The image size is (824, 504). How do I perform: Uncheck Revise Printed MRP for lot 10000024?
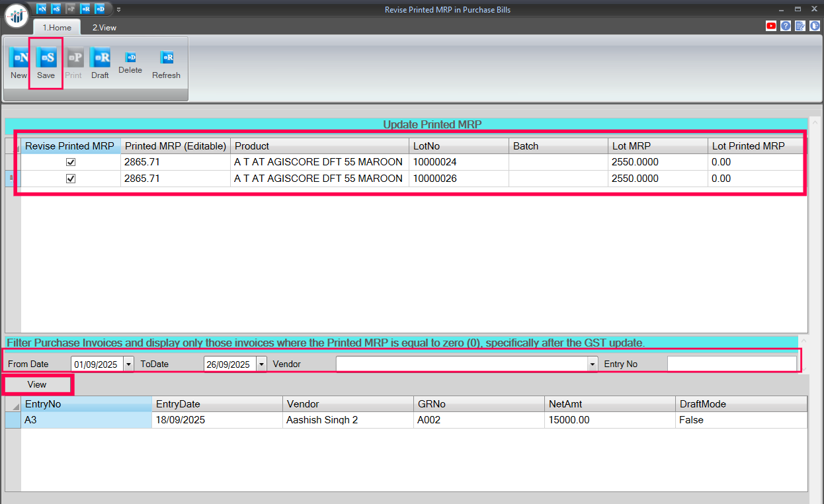click(x=71, y=162)
